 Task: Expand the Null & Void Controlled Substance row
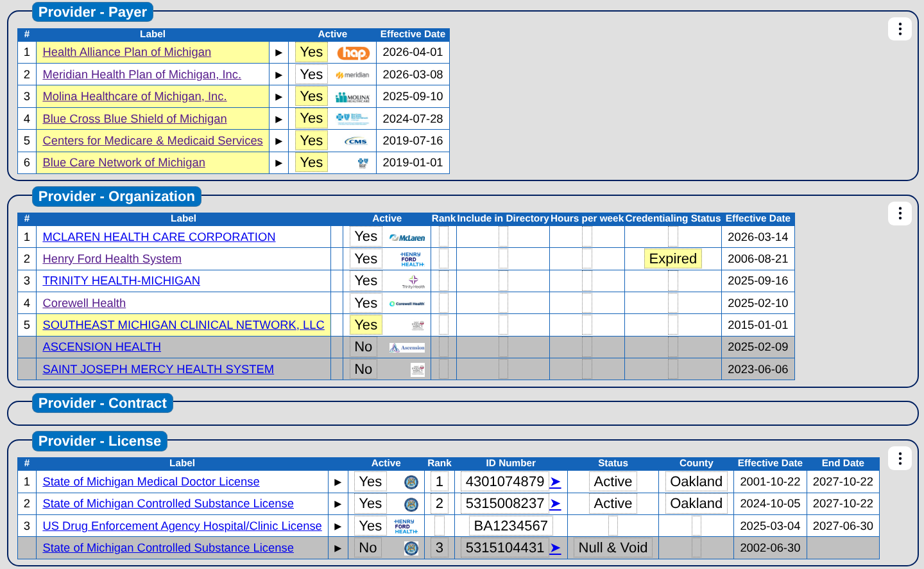338,548
